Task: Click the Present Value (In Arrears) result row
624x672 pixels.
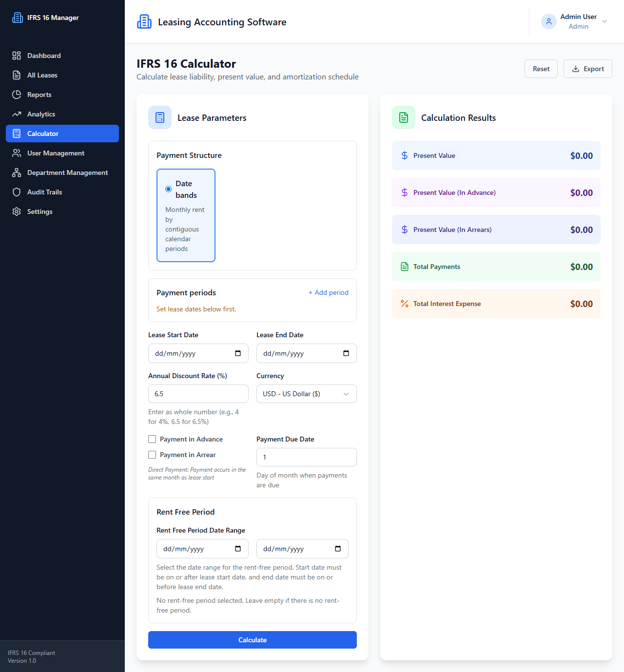Action: click(496, 230)
